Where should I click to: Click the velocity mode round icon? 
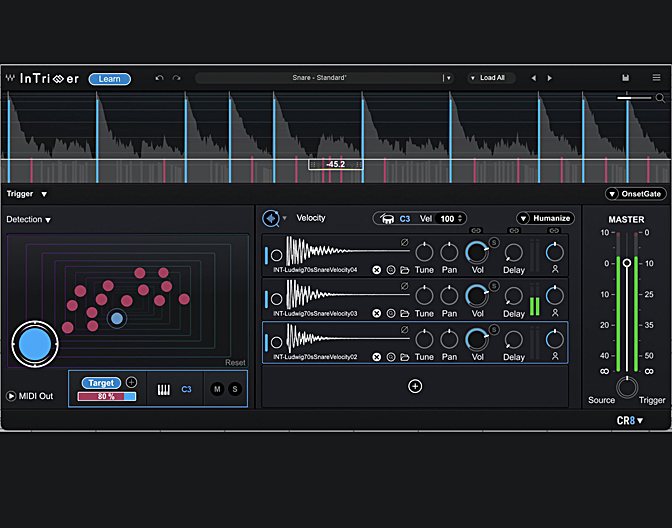pos(270,219)
